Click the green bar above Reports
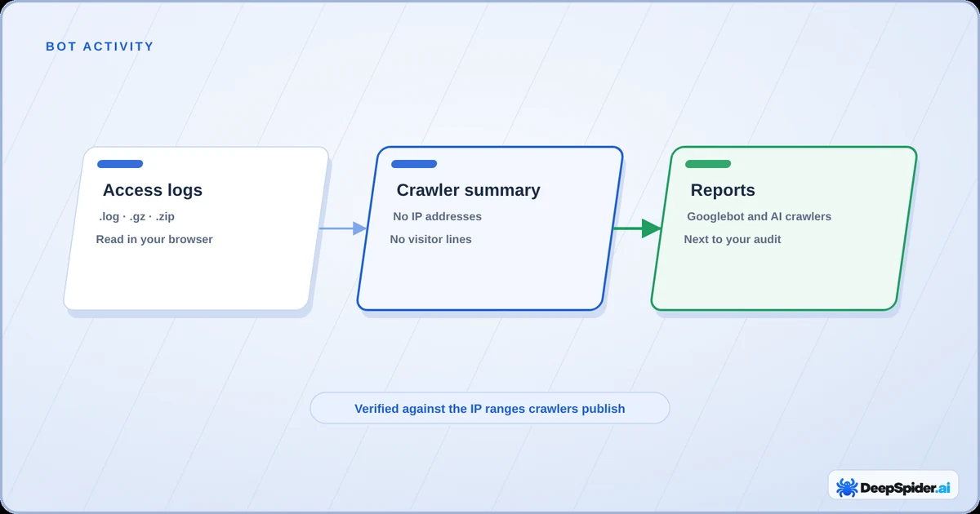The width and height of the screenshot is (980, 514). [x=708, y=164]
